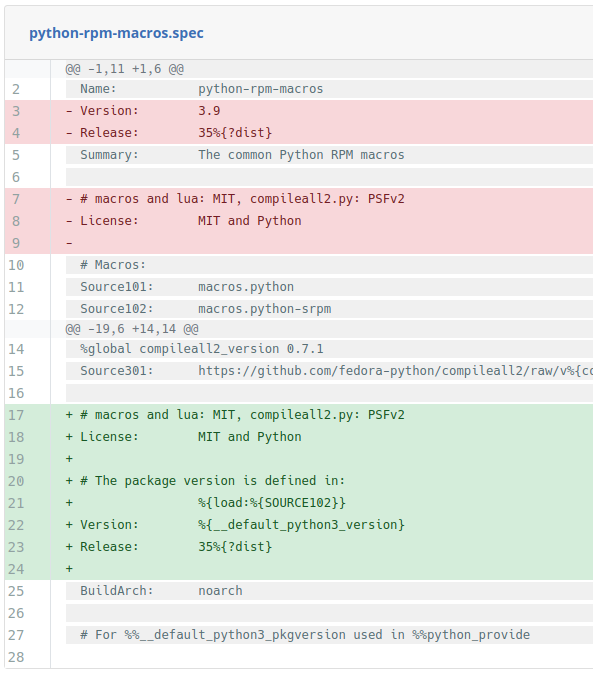The width and height of the screenshot is (593, 673).
Task: Click line number 15 beside Source301
Action: click(16, 371)
